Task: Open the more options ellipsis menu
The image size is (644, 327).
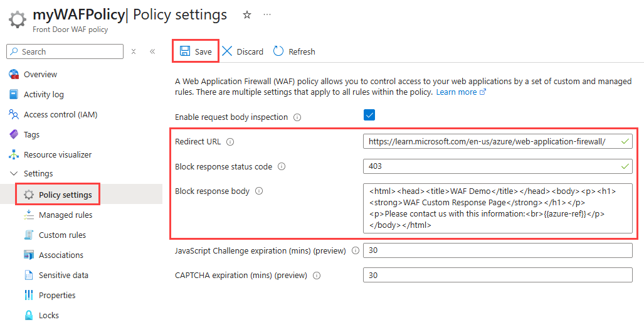Action: point(268,14)
